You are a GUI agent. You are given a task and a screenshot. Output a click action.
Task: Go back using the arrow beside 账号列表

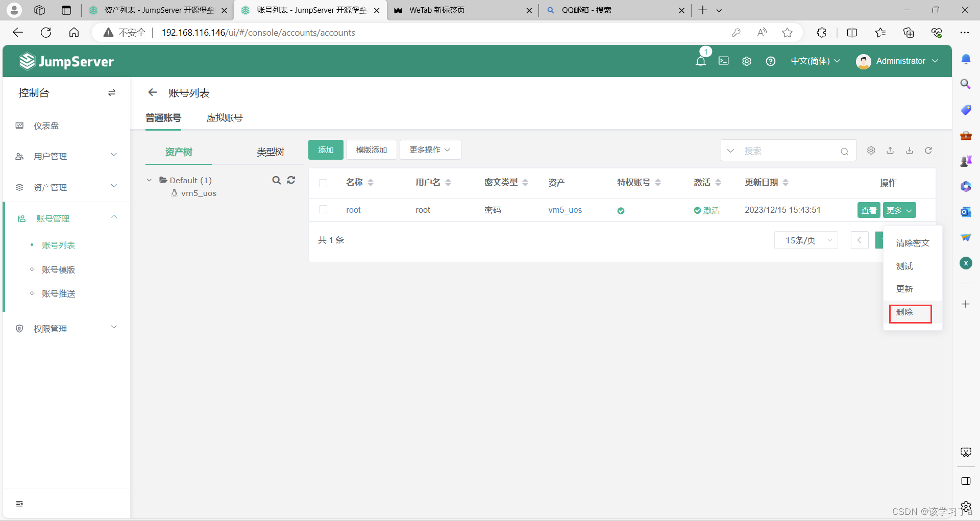point(152,92)
